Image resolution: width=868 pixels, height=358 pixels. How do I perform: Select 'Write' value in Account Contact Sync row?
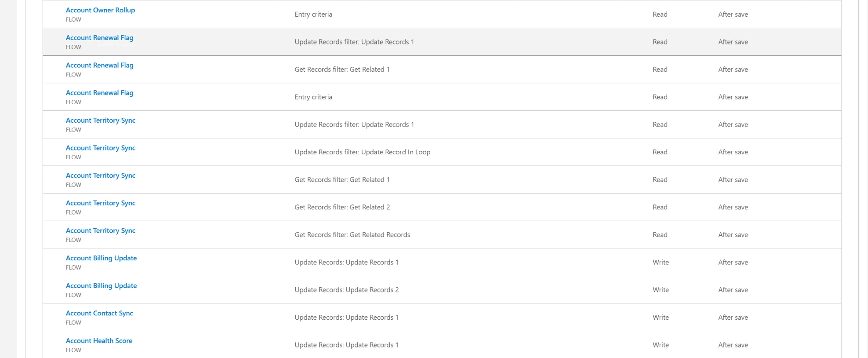coord(661,318)
